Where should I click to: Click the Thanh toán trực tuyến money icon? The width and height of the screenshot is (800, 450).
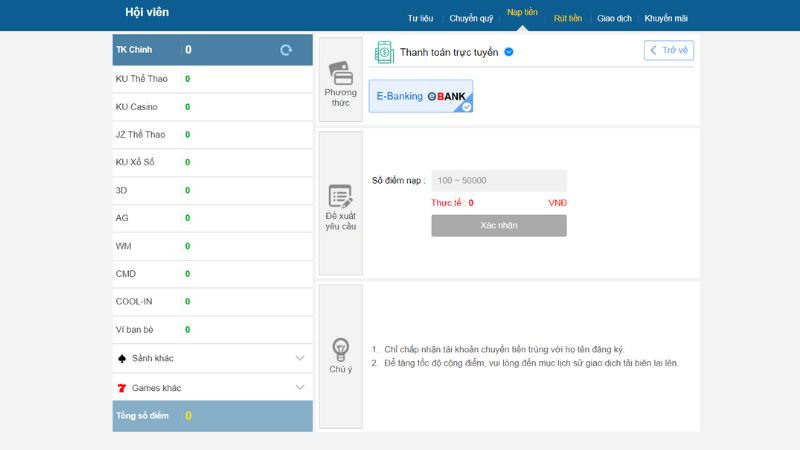click(x=384, y=51)
